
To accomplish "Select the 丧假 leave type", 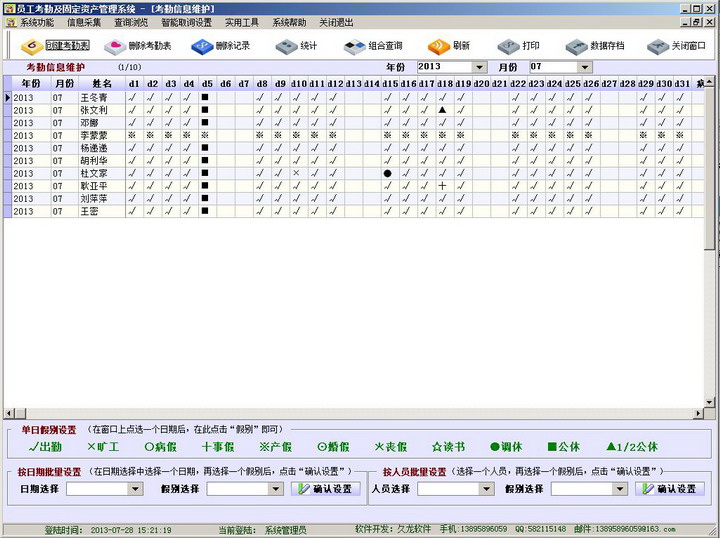I will click(391, 447).
